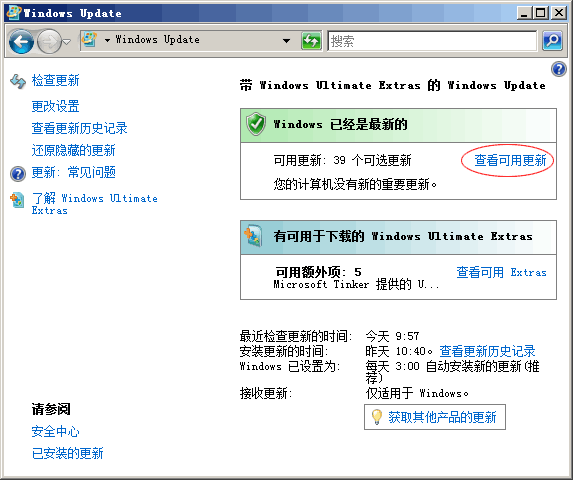Click the Windows Update icon in address bar
The width and height of the screenshot is (573, 480).
pyautogui.click(x=90, y=40)
